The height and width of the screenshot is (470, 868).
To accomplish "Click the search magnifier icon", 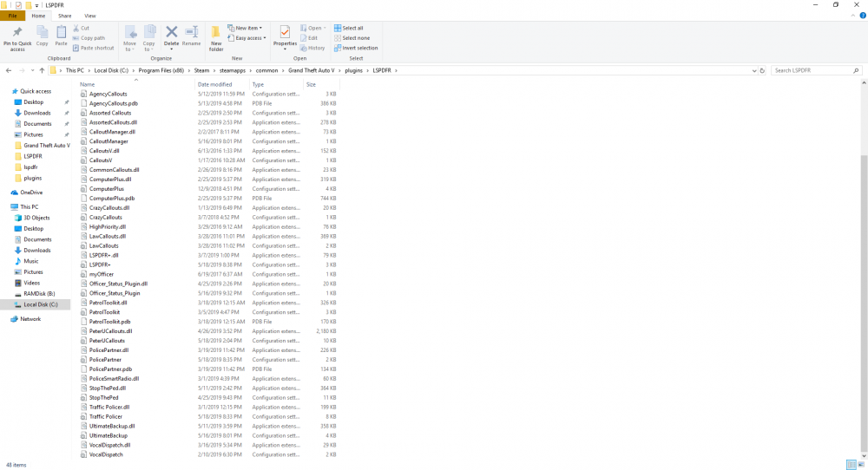I will point(856,70).
